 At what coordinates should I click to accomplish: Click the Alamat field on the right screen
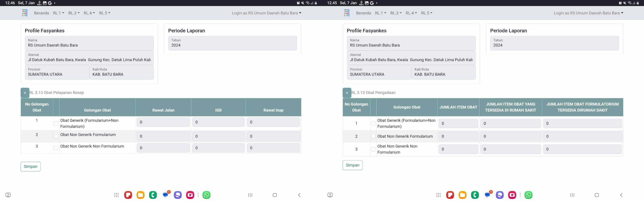[x=411, y=58]
